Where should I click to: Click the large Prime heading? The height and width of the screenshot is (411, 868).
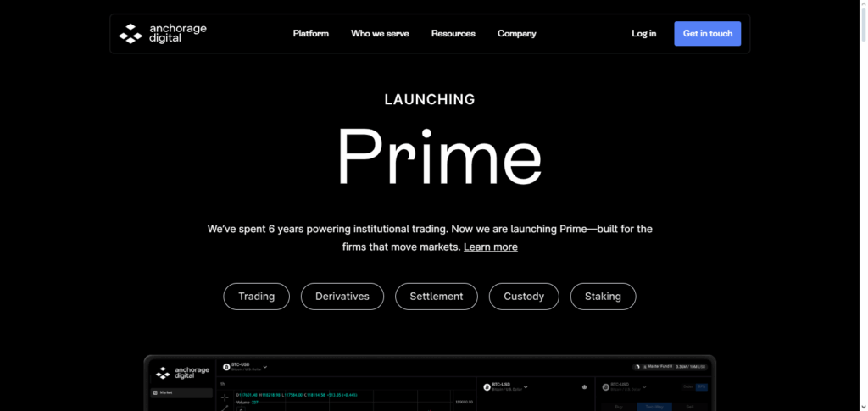[x=440, y=157]
